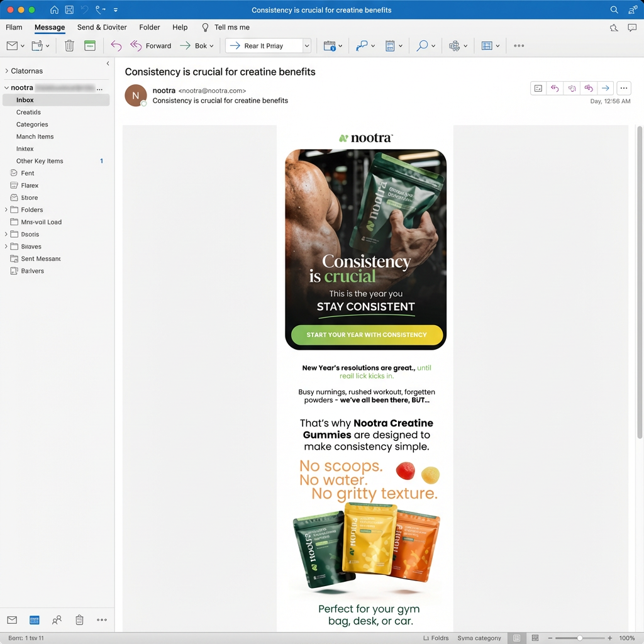Open the Folder menu tab
The height and width of the screenshot is (644, 644).
point(150,28)
